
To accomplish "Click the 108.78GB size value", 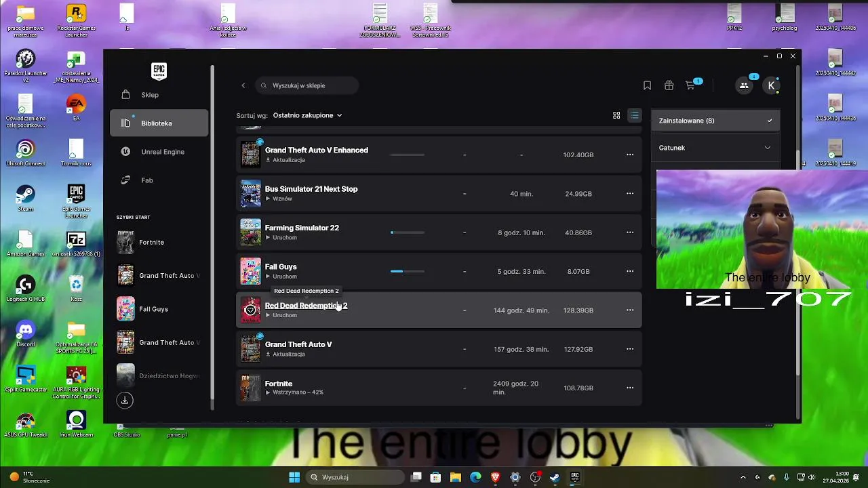I will 578,388.
